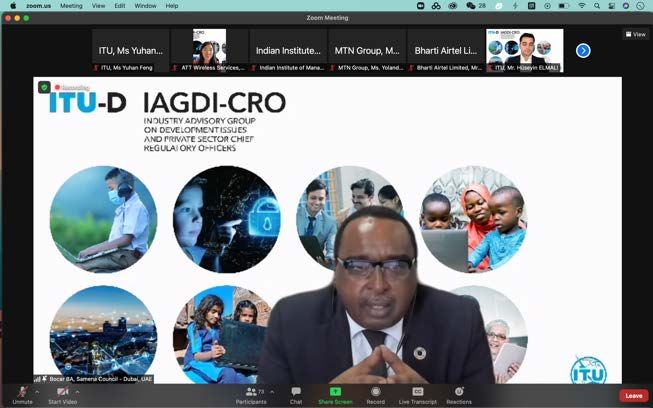Open the Siri icon in menu bar
This screenshot has width=653, height=408.
[x=626, y=6]
